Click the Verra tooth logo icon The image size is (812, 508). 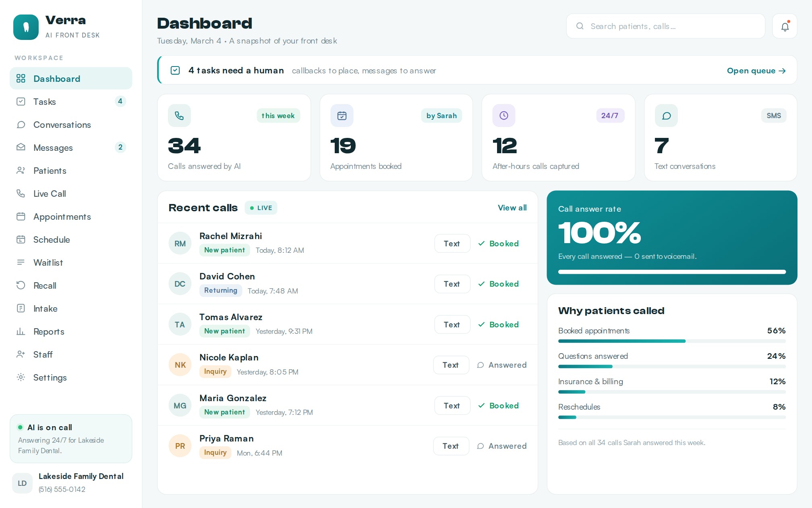click(x=26, y=27)
